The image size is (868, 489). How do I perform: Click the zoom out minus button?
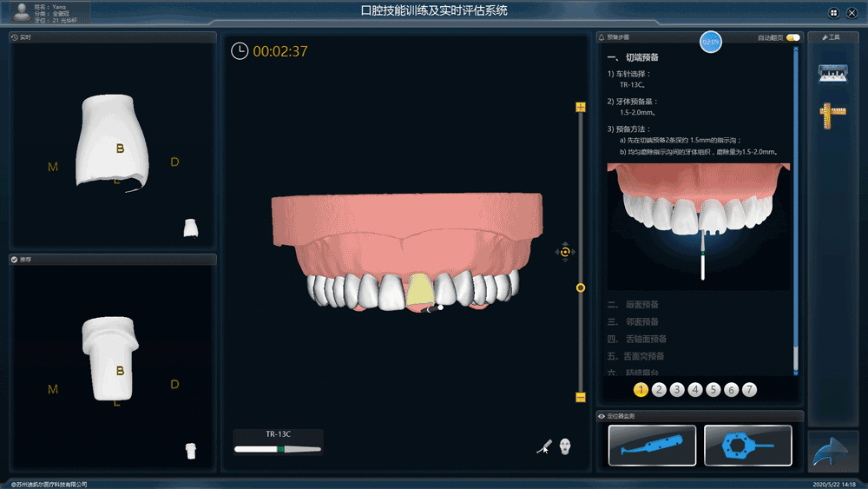tap(581, 397)
